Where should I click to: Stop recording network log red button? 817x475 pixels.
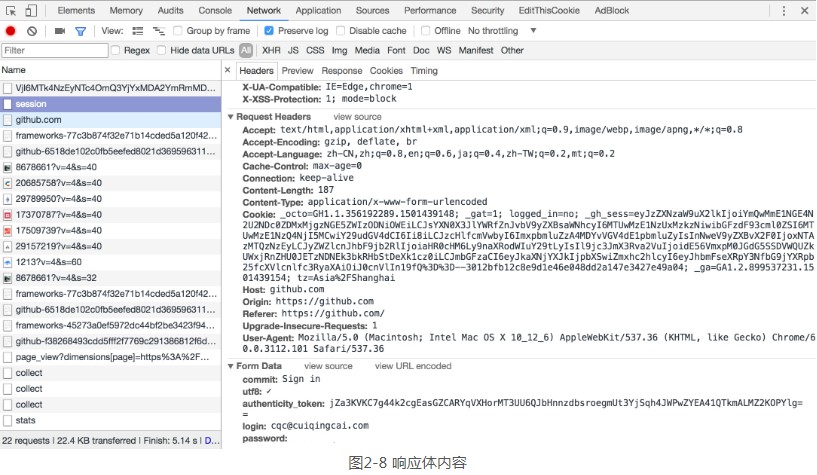click(x=10, y=31)
